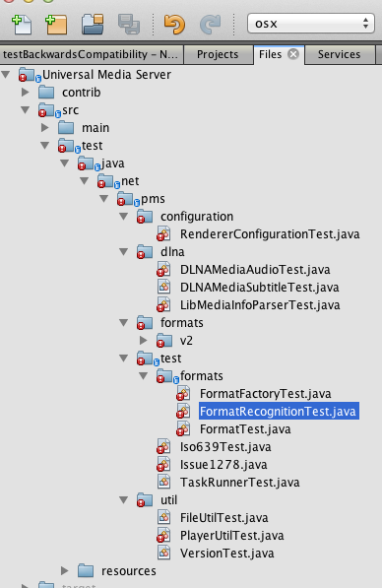
Task: Collapse the net folder
Action: pos(85,181)
